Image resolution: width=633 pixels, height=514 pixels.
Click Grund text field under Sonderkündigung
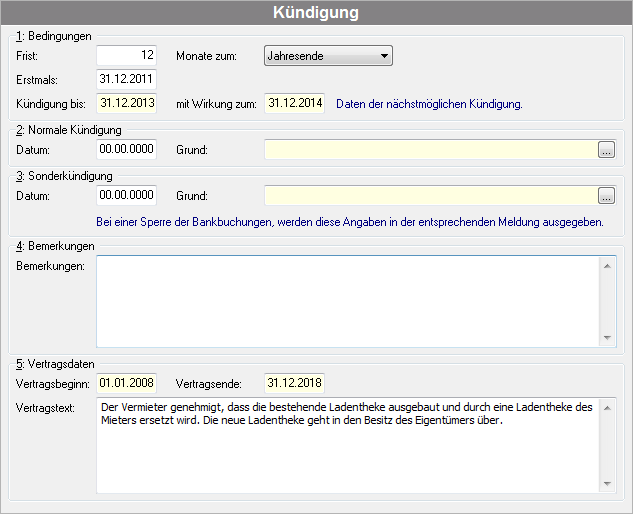coord(430,195)
